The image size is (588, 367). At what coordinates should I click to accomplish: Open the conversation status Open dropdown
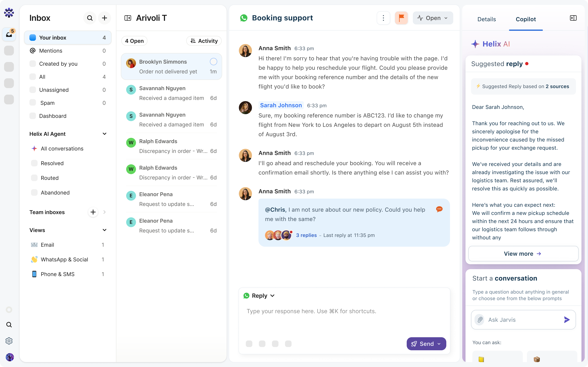pos(432,18)
